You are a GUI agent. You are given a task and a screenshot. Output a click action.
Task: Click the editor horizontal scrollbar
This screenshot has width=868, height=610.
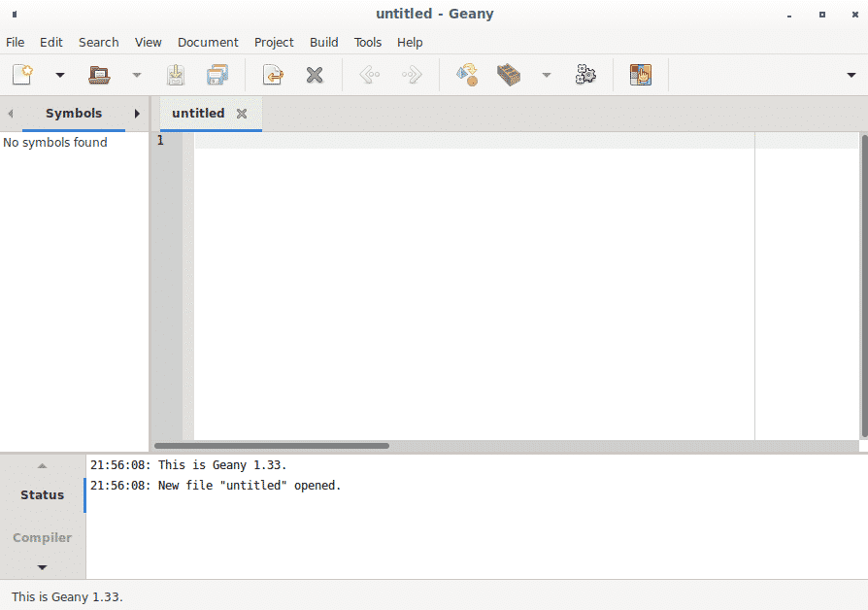coord(272,446)
